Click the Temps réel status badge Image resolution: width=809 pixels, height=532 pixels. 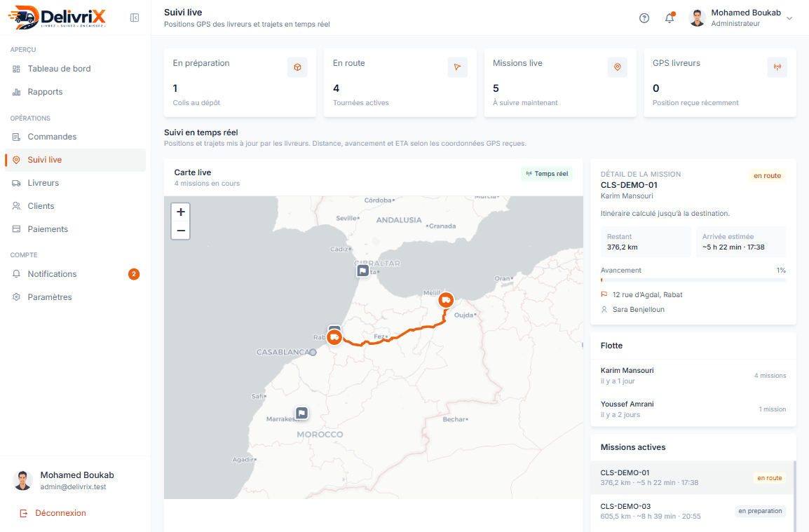point(547,174)
